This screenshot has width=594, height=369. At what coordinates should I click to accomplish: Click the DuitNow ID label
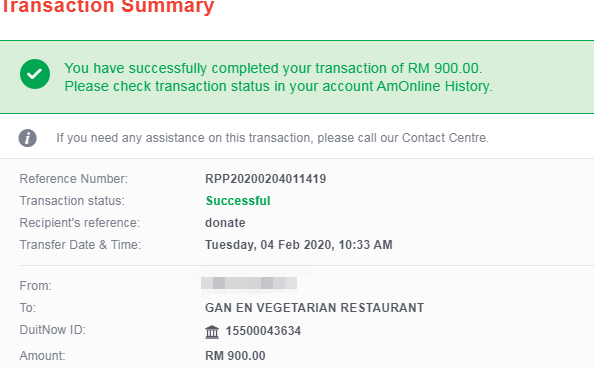[x=53, y=330]
